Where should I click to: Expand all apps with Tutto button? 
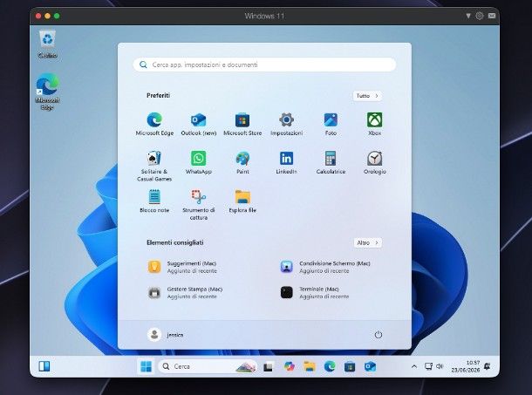click(x=367, y=96)
